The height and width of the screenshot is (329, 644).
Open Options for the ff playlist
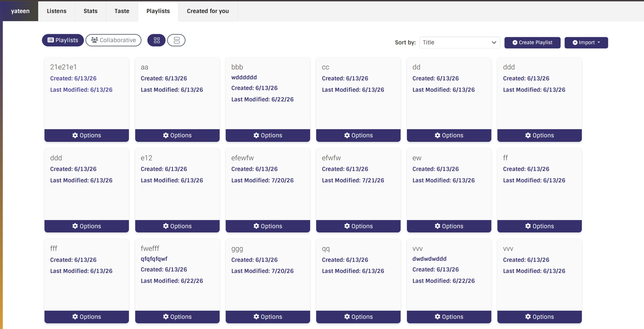pyautogui.click(x=539, y=226)
